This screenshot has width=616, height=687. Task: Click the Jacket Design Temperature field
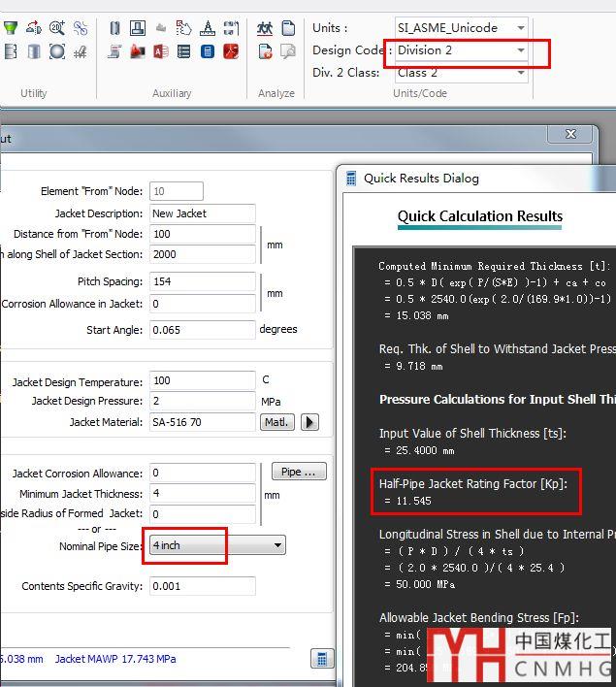tap(203, 380)
